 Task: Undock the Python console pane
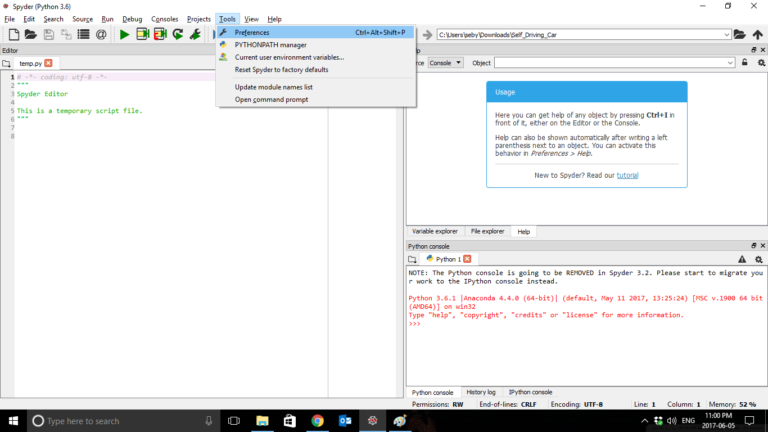[x=754, y=246]
